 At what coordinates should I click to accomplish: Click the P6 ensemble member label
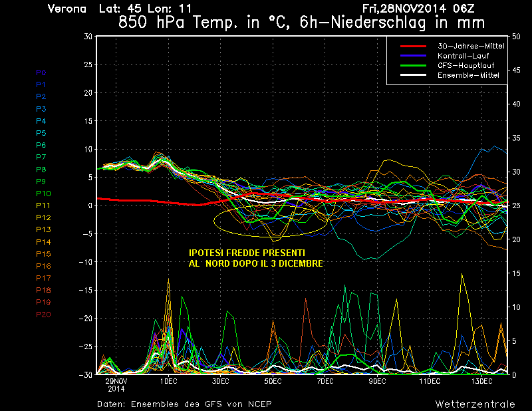click(x=41, y=145)
